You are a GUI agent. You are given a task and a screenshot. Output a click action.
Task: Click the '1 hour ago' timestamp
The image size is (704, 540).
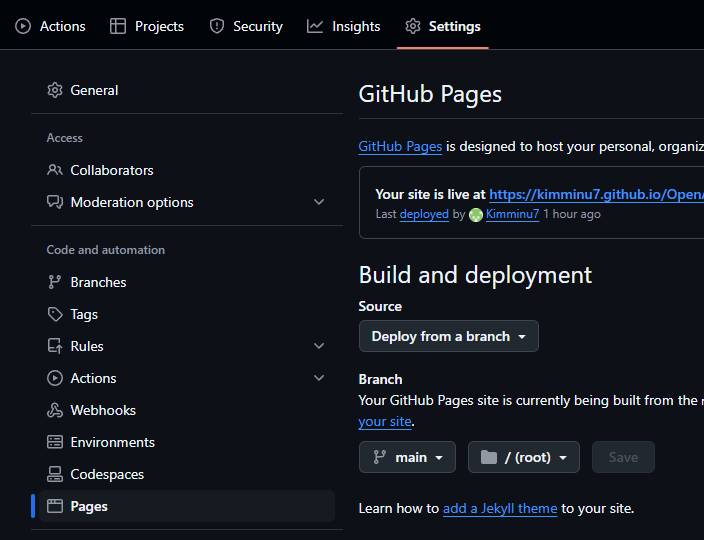coord(572,214)
